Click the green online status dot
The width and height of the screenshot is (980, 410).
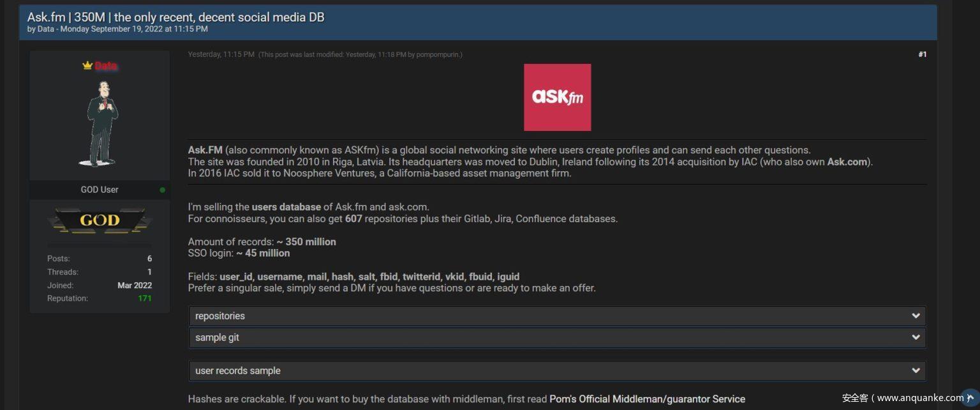[x=162, y=190]
